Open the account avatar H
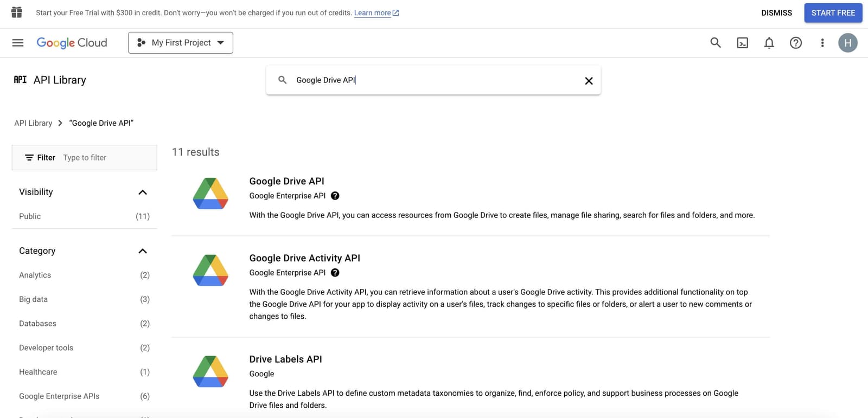This screenshot has width=868, height=418. pos(848,43)
